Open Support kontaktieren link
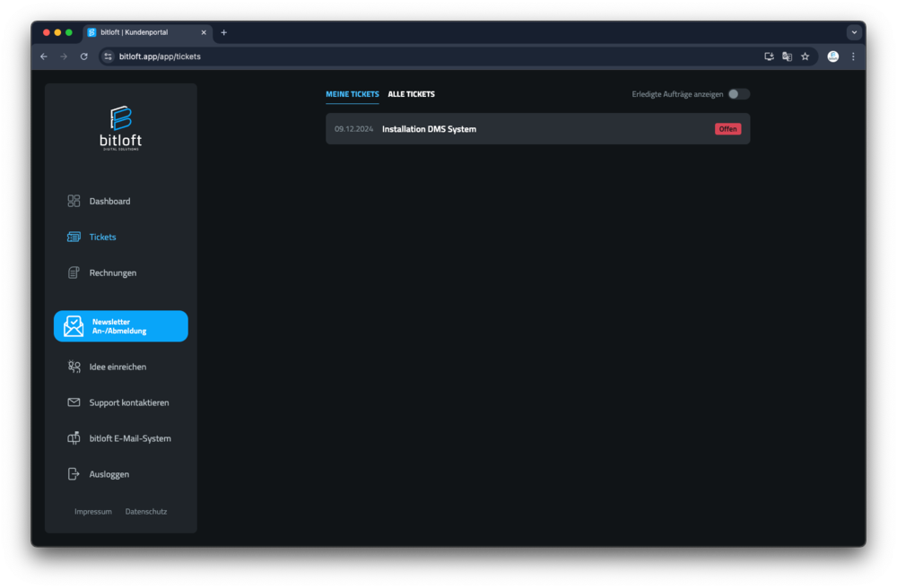This screenshot has height=588, width=897. point(129,402)
